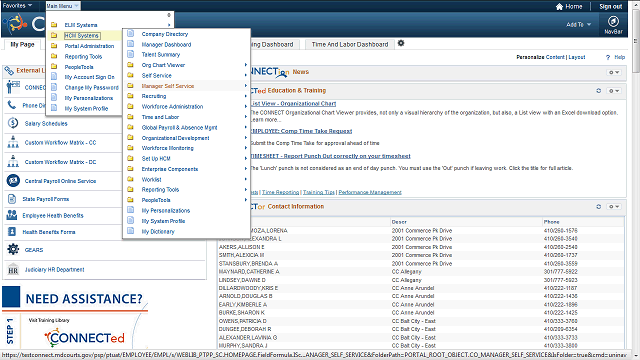Open Talent Summary menu entry
The image size is (640, 360).
[x=160, y=54]
